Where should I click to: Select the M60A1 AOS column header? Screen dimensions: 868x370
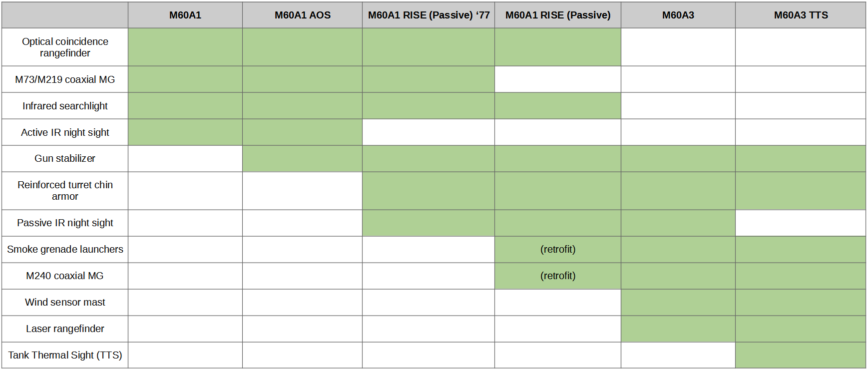tap(303, 15)
